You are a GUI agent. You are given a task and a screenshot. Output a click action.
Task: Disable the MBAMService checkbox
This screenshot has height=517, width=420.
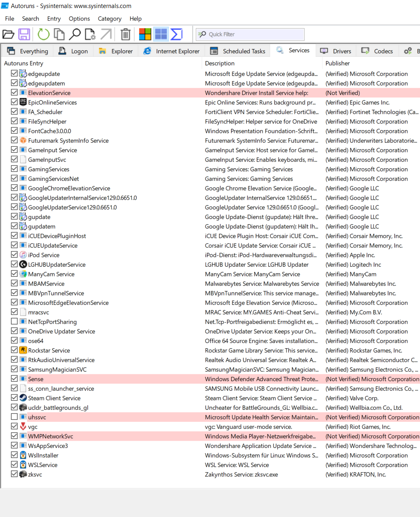(x=14, y=283)
